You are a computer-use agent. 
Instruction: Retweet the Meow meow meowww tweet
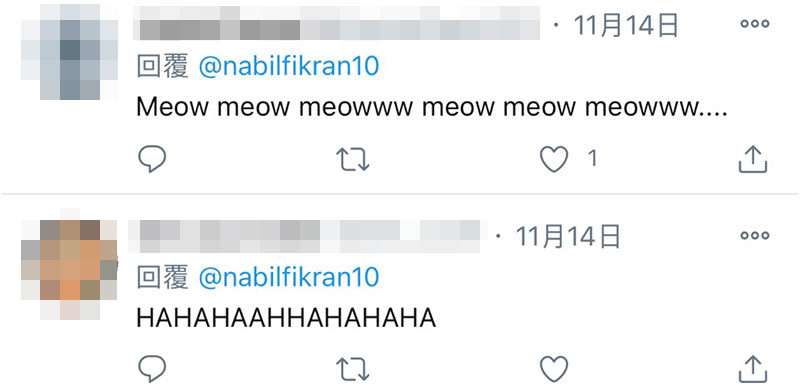coord(353,159)
